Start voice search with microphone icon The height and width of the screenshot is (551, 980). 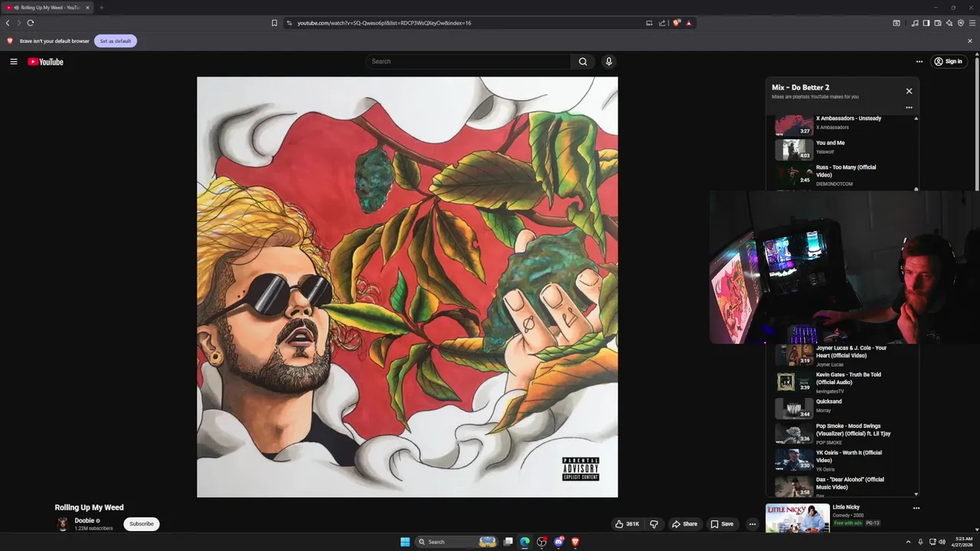[x=609, y=61]
